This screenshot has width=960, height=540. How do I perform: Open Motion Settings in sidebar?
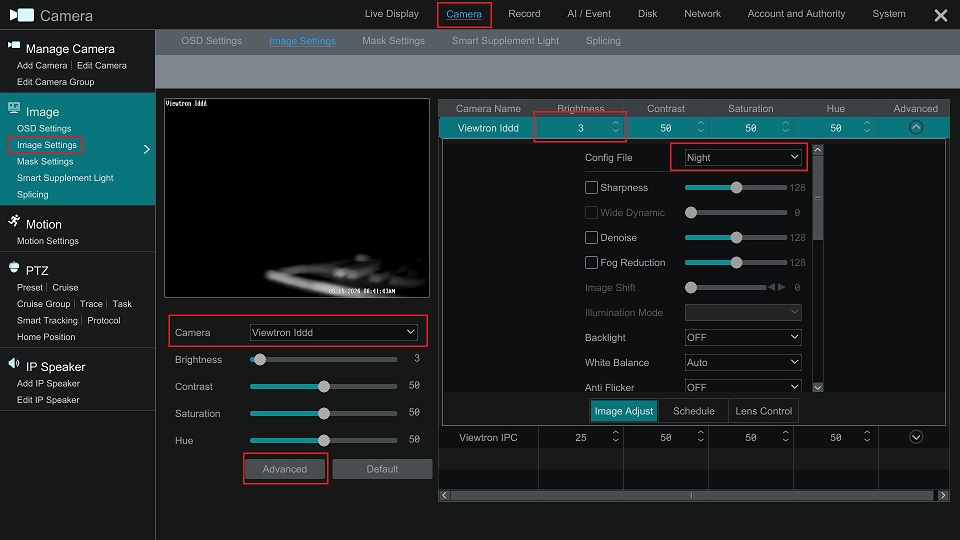point(48,241)
